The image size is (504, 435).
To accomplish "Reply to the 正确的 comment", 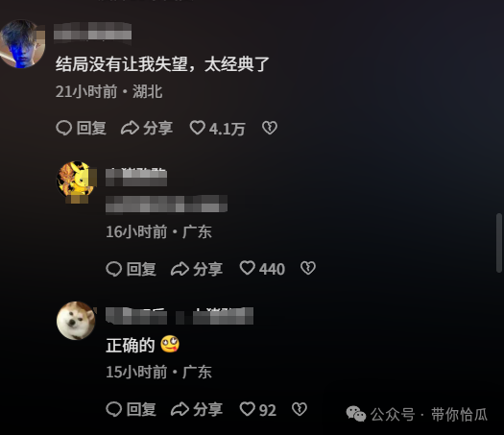I will point(132,409).
